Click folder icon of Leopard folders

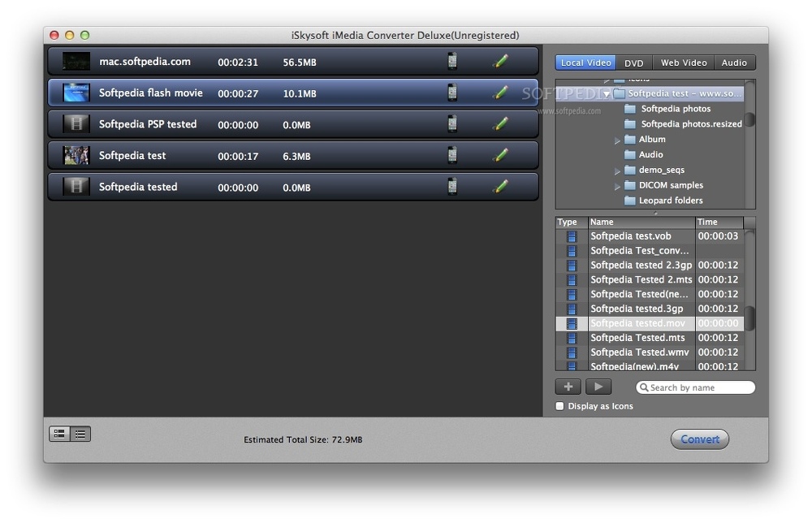630,201
